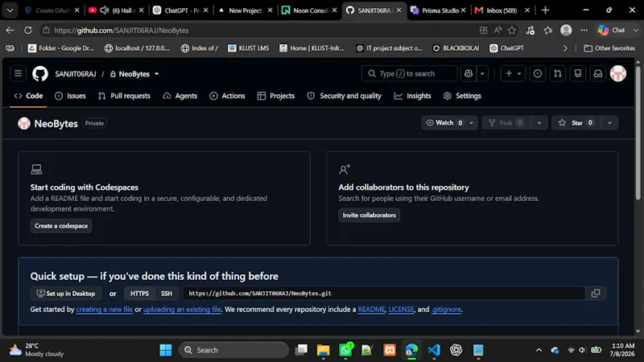
Task: Open File Explorer from the taskbar
Action: click(x=324, y=350)
